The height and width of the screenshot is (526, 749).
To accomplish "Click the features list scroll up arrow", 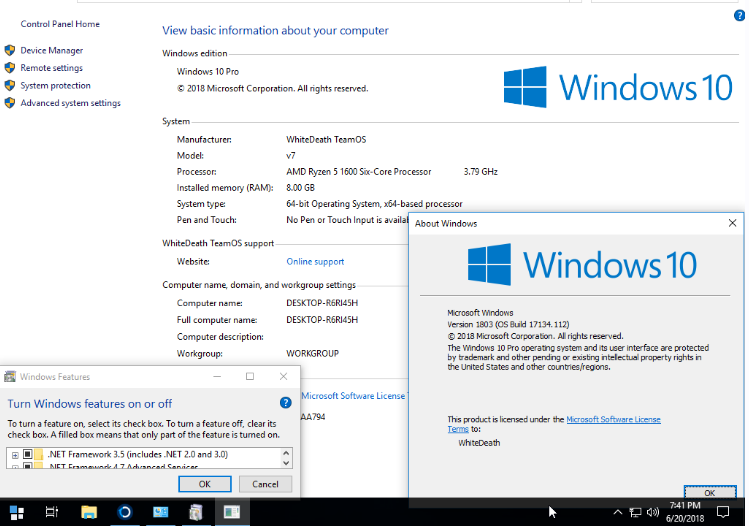I will point(286,453).
